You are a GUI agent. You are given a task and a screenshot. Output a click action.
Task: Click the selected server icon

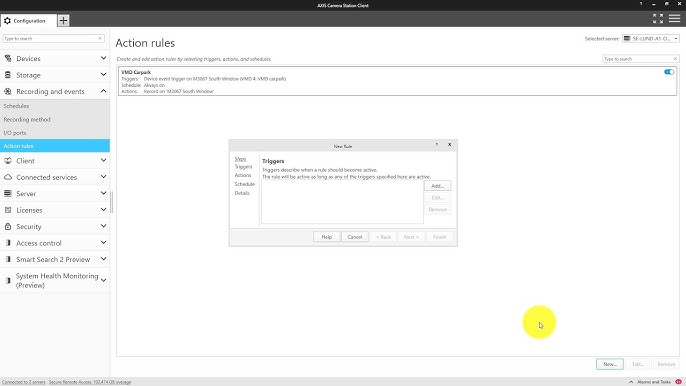click(x=627, y=39)
